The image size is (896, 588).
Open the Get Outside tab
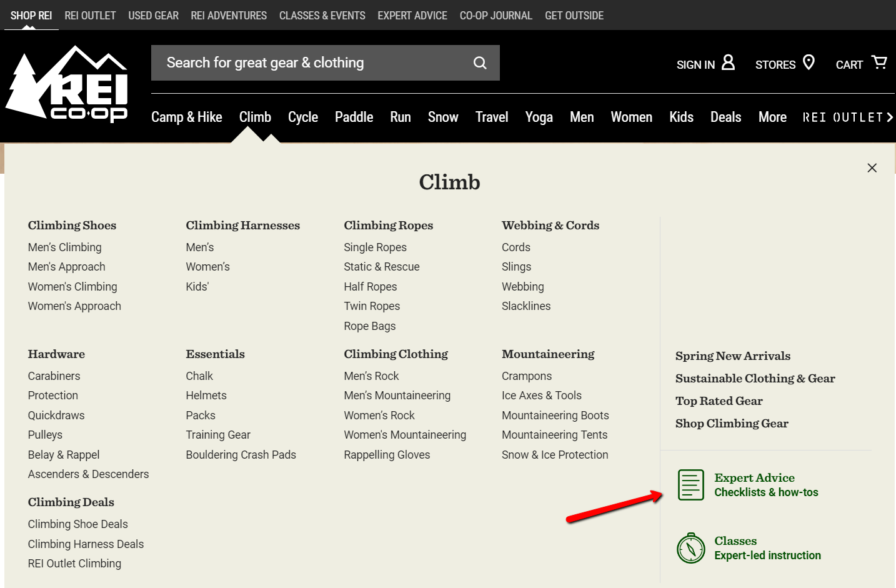pos(574,16)
